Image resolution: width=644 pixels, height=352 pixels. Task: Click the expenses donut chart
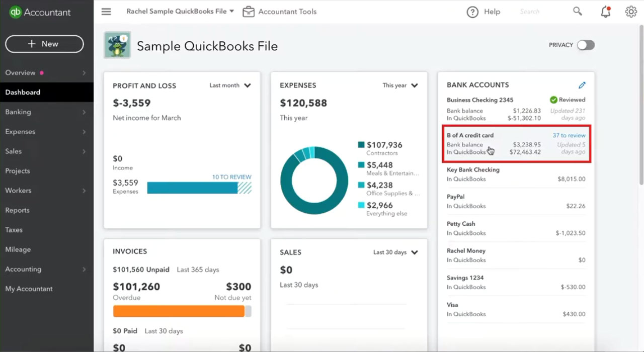pos(314,180)
